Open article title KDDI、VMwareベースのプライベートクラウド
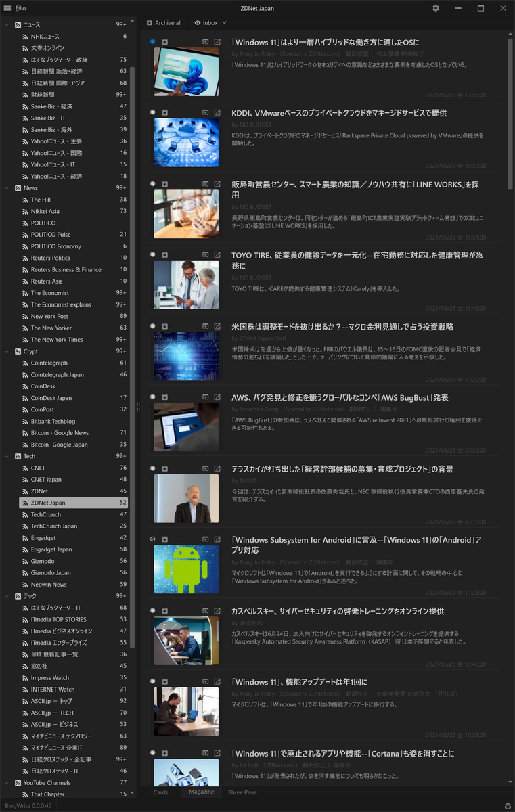This screenshot has height=812, width=515. [339, 113]
